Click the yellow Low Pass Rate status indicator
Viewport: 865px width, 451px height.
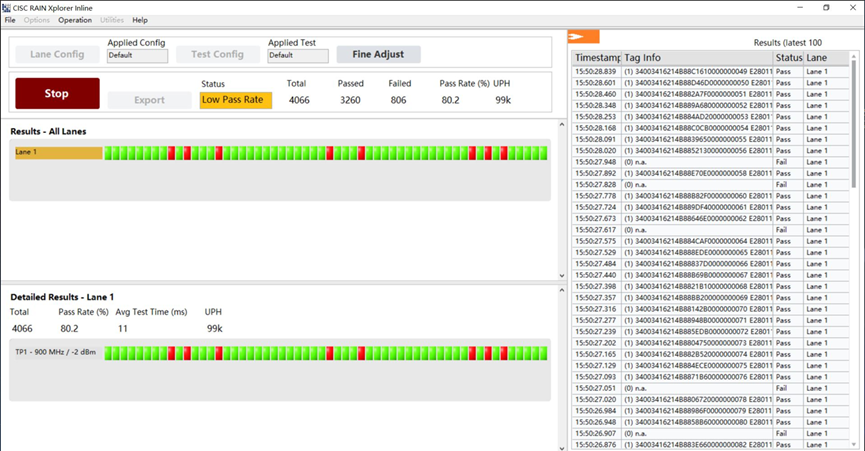pyautogui.click(x=235, y=100)
